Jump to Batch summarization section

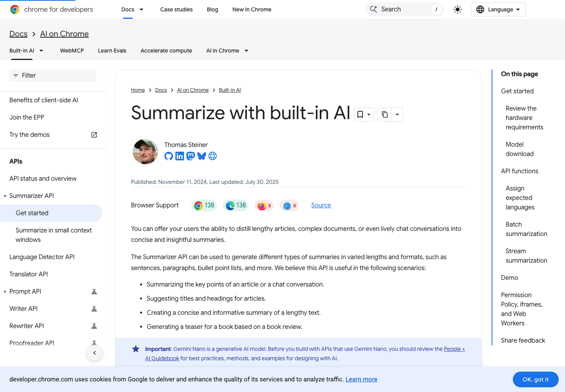(526, 229)
